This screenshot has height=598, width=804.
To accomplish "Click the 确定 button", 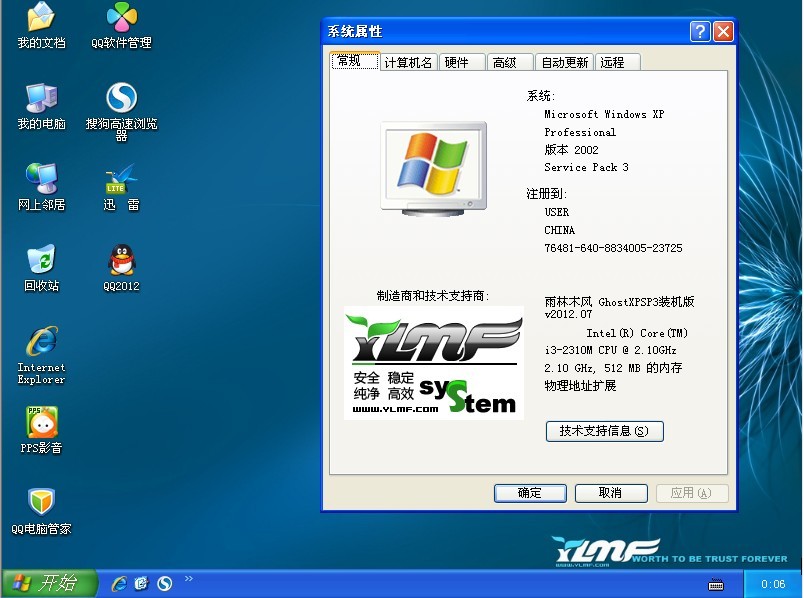I will tap(530, 493).
